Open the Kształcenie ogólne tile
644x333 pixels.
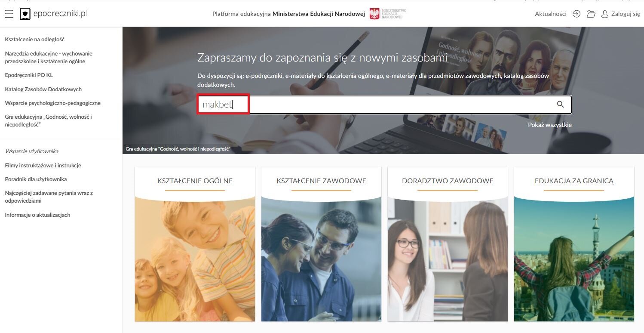pyautogui.click(x=195, y=244)
